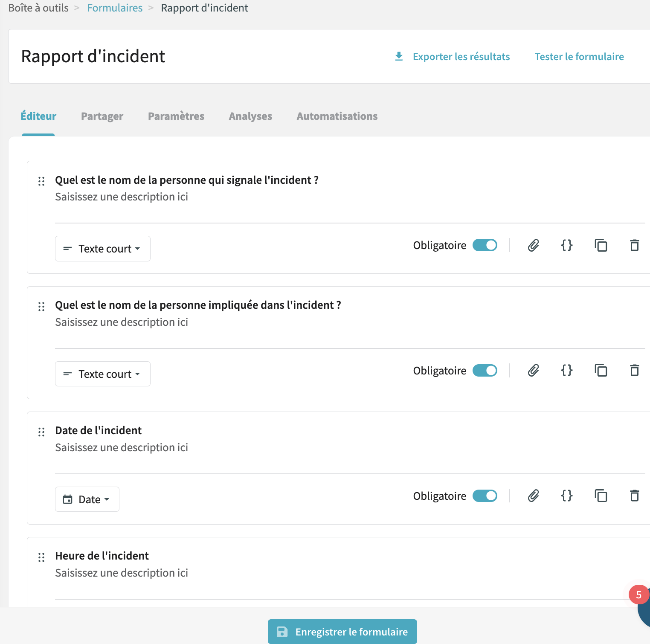650x644 pixels.
Task: Open the Automatisations tab
Action: click(337, 116)
